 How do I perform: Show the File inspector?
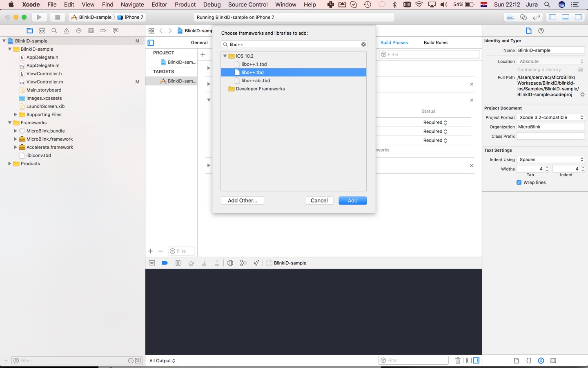(528, 31)
